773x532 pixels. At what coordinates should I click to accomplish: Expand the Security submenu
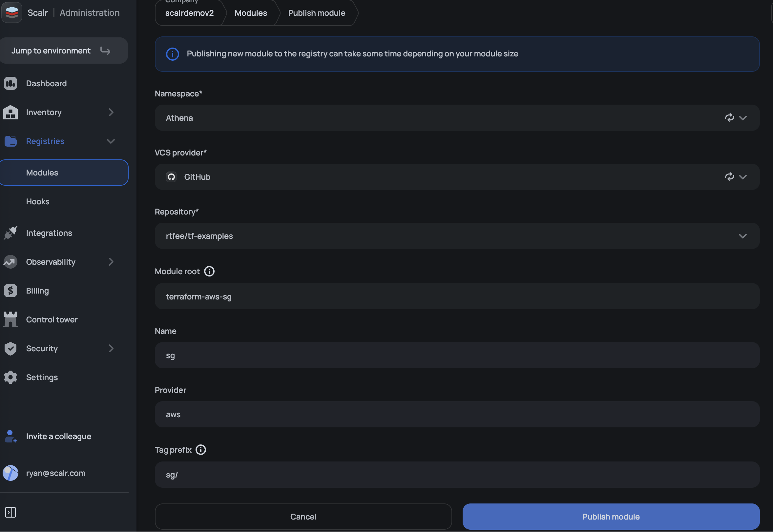(x=111, y=348)
